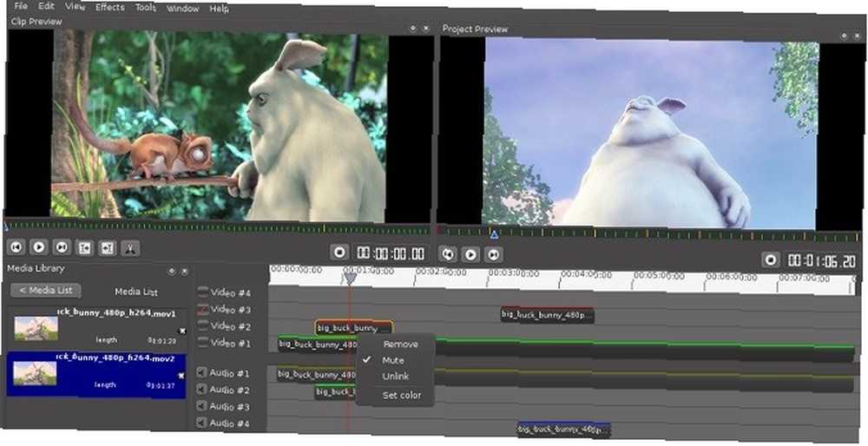
Task: Click the Audio #3 track label
Action: click(x=230, y=407)
